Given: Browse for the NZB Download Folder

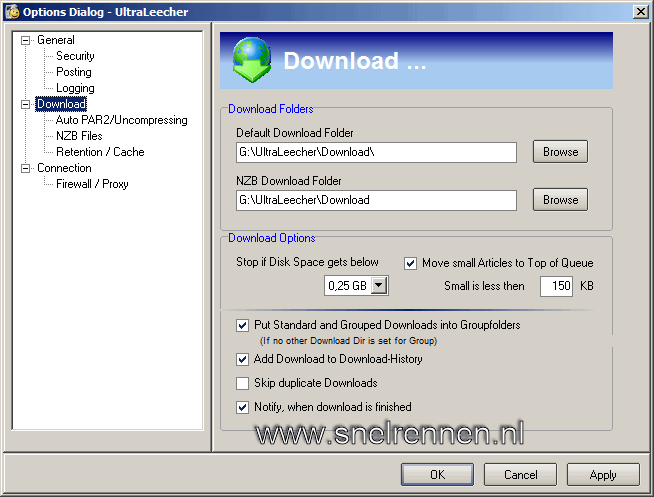Looking at the screenshot, I should [x=560, y=200].
